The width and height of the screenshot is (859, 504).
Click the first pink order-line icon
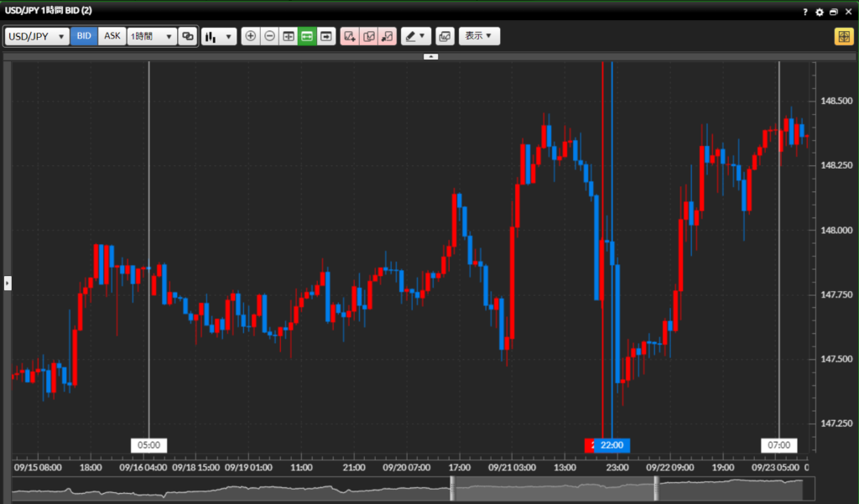pyautogui.click(x=350, y=37)
